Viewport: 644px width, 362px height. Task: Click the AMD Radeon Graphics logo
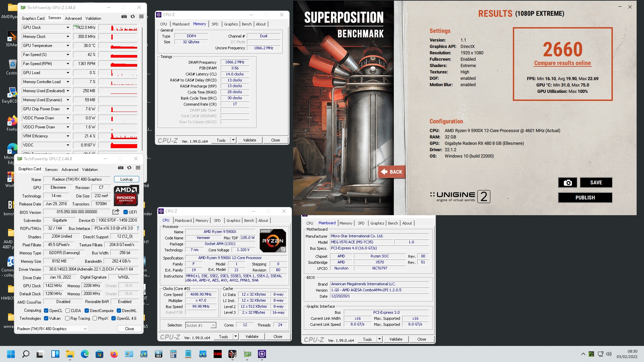click(126, 195)
